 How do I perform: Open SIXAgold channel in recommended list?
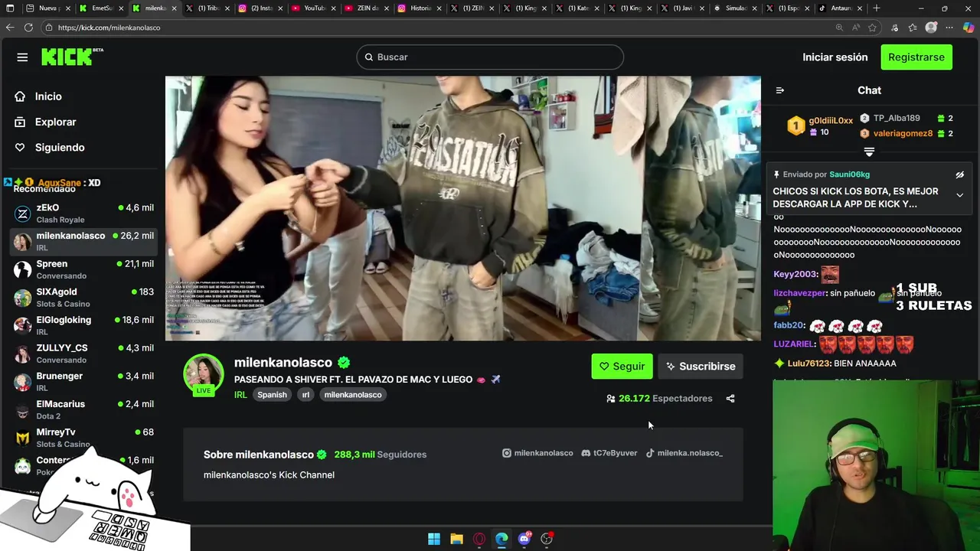[x=84, y=298]
